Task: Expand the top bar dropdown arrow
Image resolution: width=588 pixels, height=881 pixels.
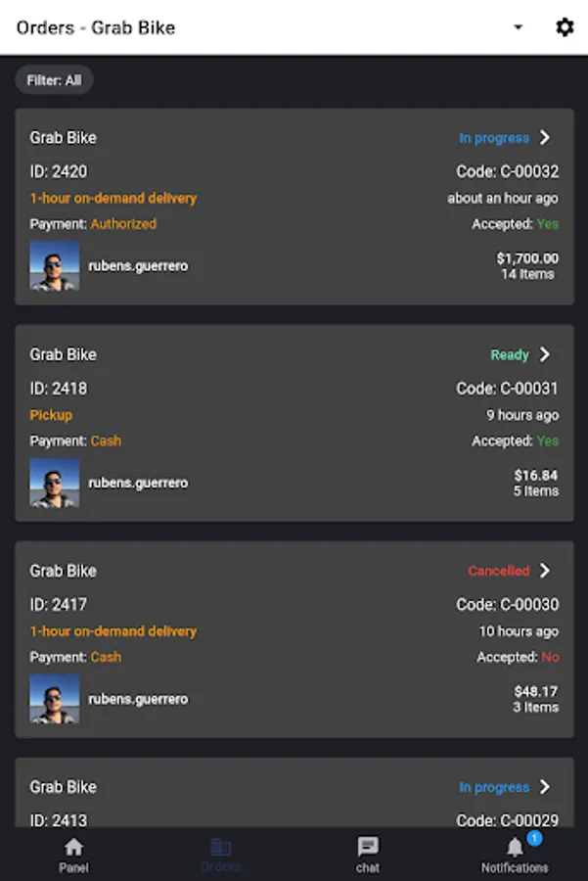Action: pos(519,27)
